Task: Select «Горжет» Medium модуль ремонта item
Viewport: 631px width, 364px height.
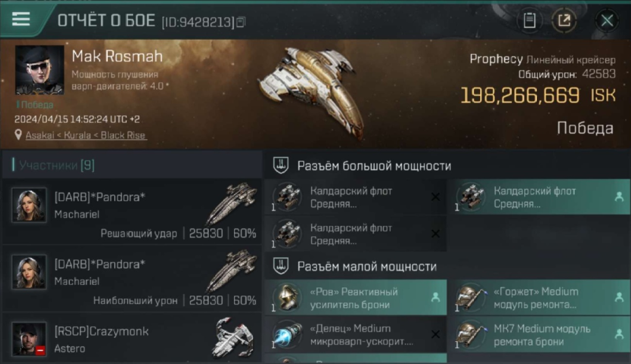Action: (x=538, y=298)
